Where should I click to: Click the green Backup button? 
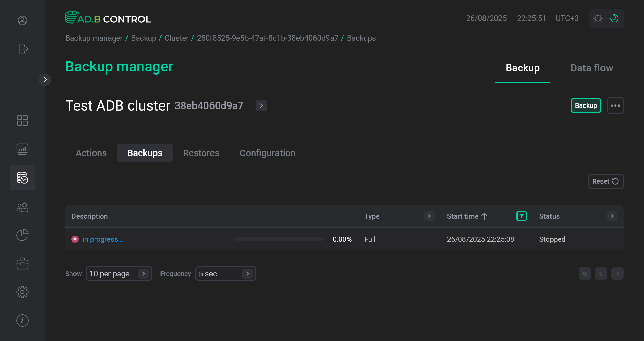586,105
